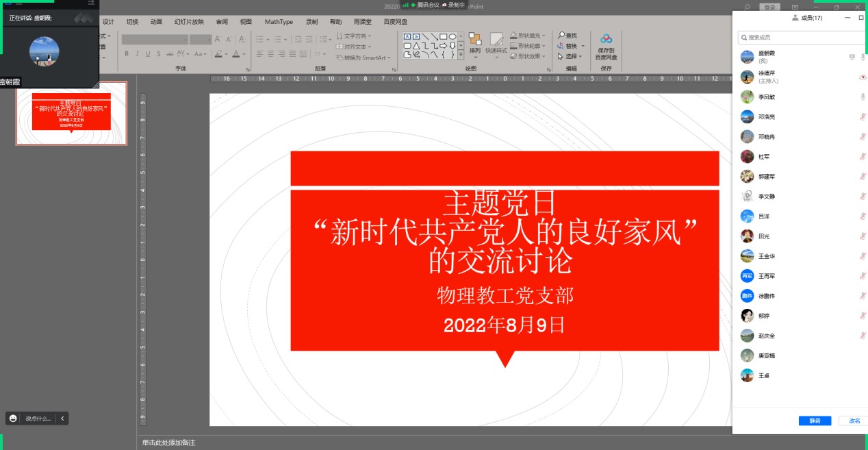The image size is (868, 450).
Task: Toggle Italic text formatting
Action: tap(137, 54)
